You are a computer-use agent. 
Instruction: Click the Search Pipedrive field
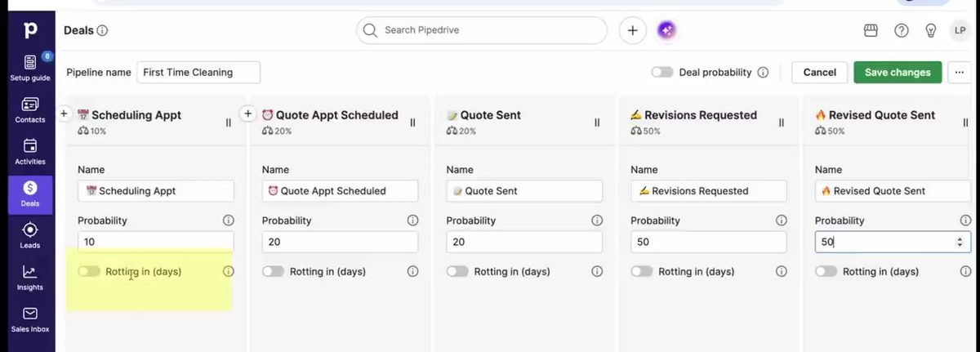click(482, 30)
